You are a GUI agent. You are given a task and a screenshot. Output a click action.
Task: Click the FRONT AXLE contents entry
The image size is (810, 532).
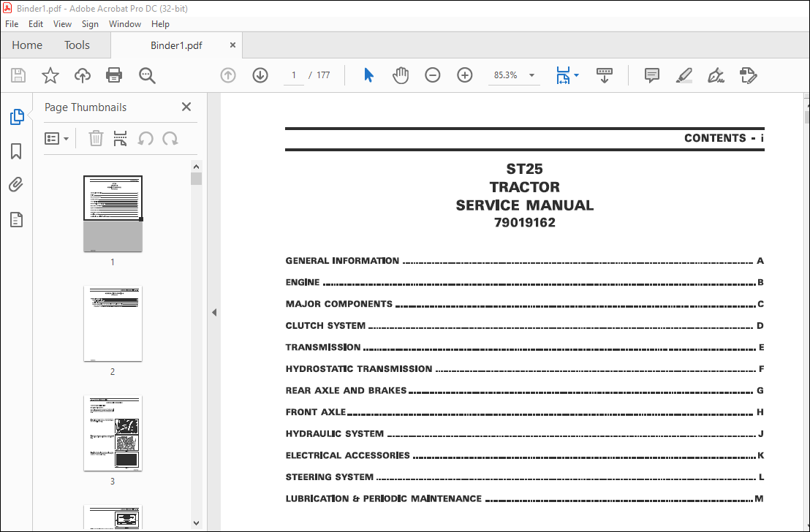[x=524, y=412]
